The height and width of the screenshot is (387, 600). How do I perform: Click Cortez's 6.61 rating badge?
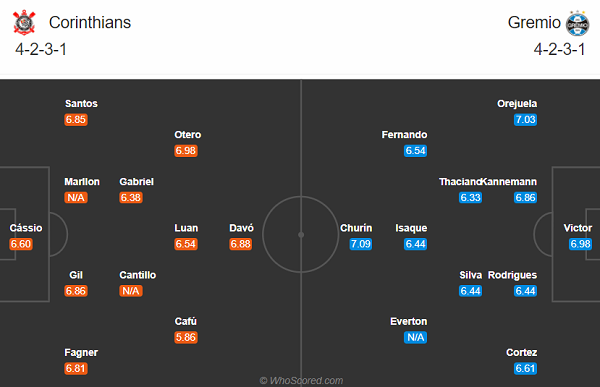tap(525, 368)
